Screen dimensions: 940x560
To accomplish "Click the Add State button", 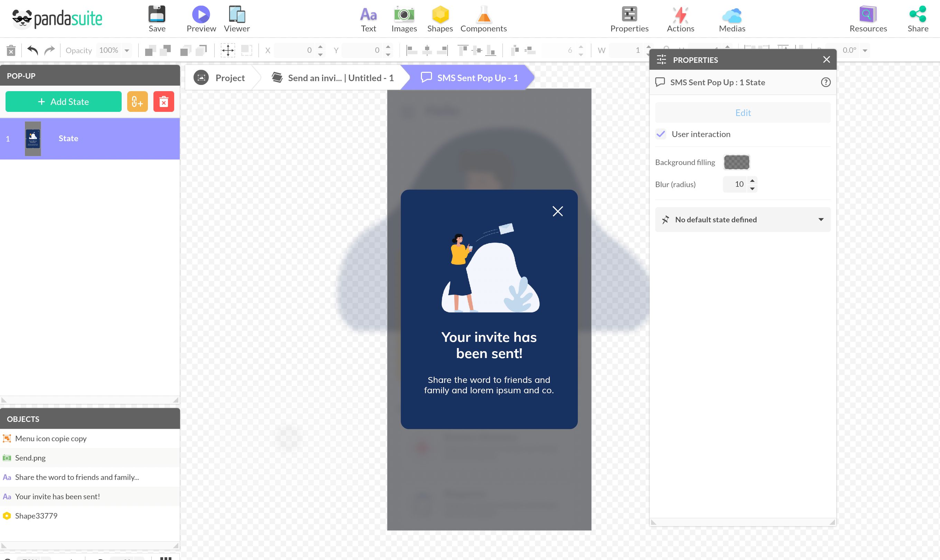I will point(64,101).
